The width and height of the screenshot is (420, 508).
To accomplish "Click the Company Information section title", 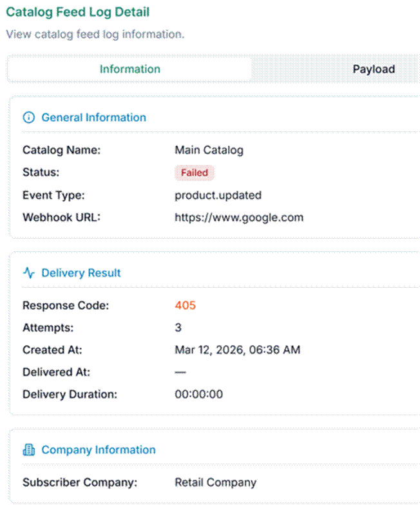I will 99,449.
